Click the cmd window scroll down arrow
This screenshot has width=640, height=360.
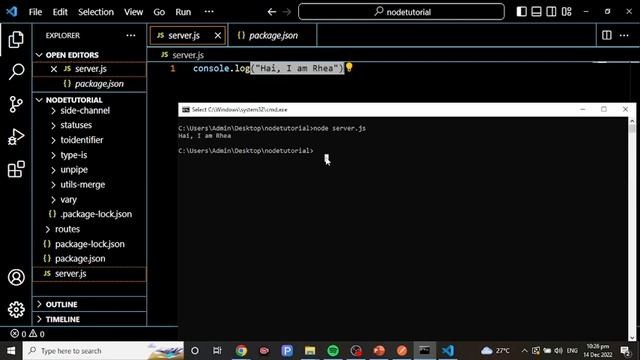[632, 338]
